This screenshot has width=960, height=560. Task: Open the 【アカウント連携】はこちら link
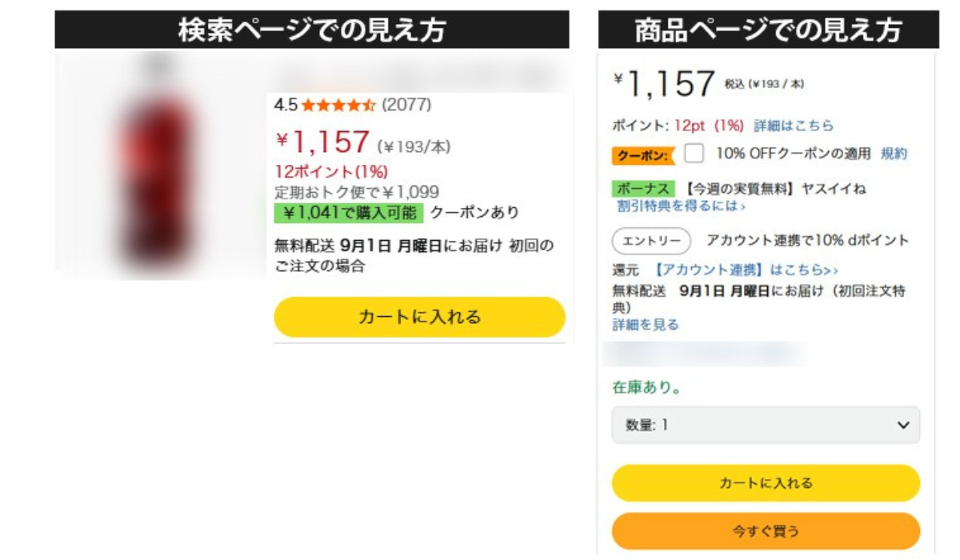pyautogui.click(x=746, y=270)
